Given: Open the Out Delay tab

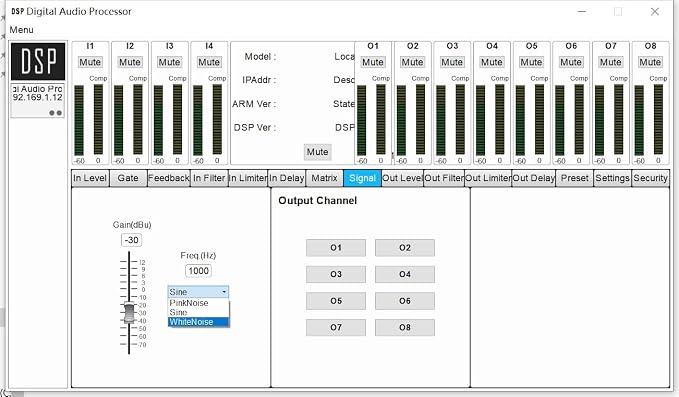Looking at the screenshot, I should 534,178.
